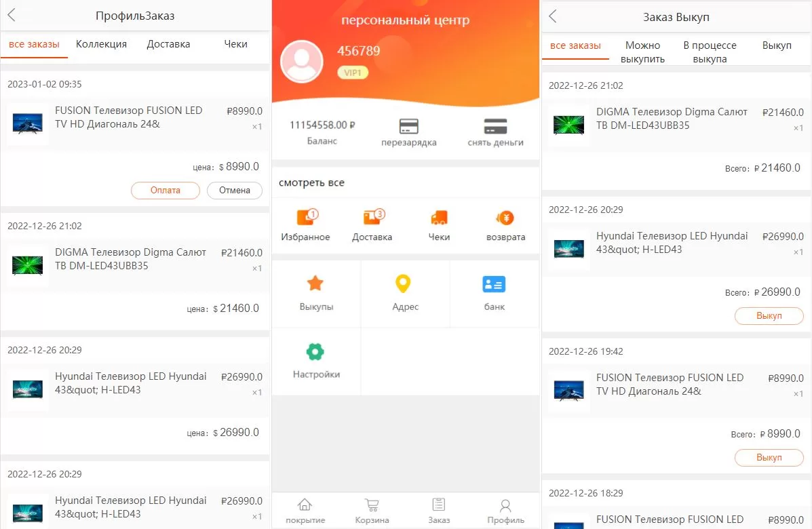Open Избранное favorites icon

click(x=307, y=217)
